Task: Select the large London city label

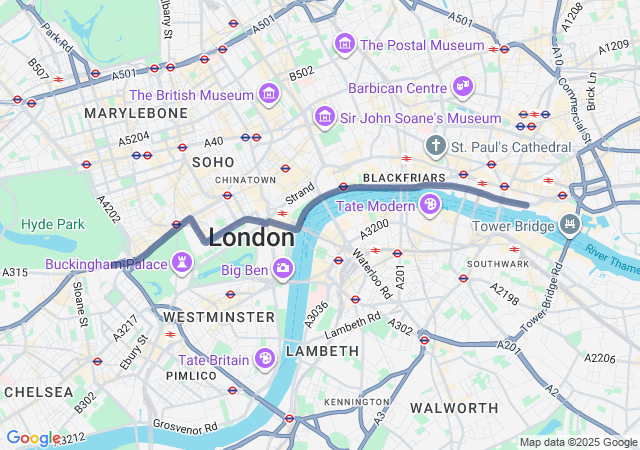Action: tap(251, 237)
